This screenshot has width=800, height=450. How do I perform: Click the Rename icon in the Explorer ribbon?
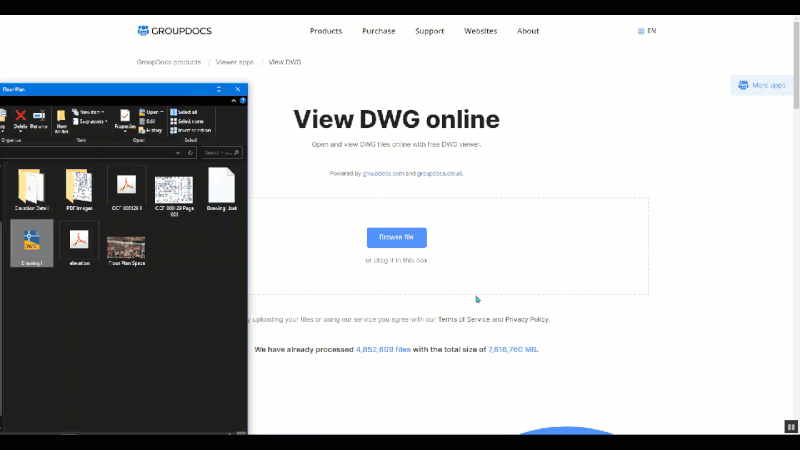pos(38,118)
